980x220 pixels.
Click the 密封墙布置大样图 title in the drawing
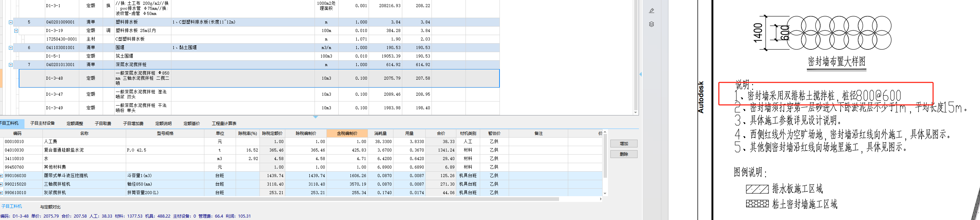click(836, 62)
